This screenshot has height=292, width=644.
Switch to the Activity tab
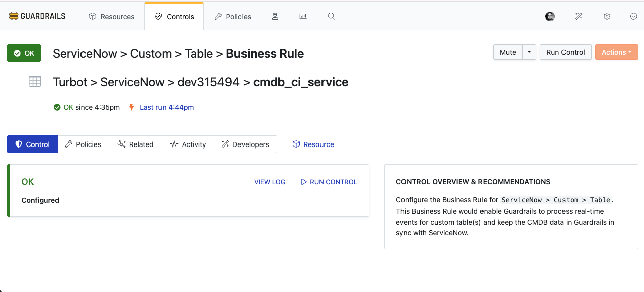pos(188,144)
